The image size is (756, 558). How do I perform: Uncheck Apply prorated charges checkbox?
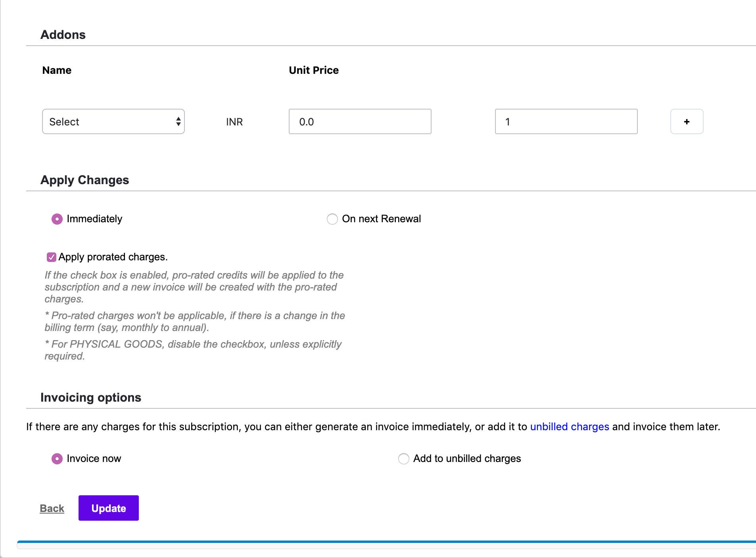52,257
